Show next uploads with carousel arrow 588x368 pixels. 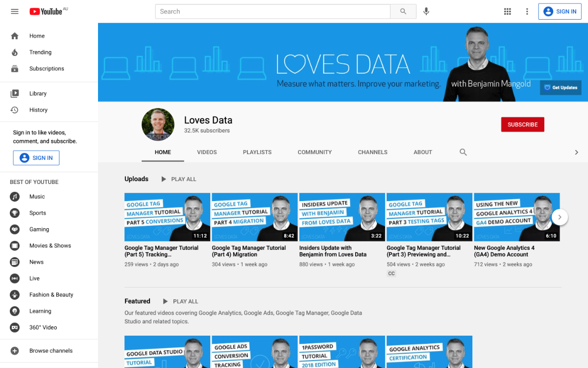click(x=560, y=217)
